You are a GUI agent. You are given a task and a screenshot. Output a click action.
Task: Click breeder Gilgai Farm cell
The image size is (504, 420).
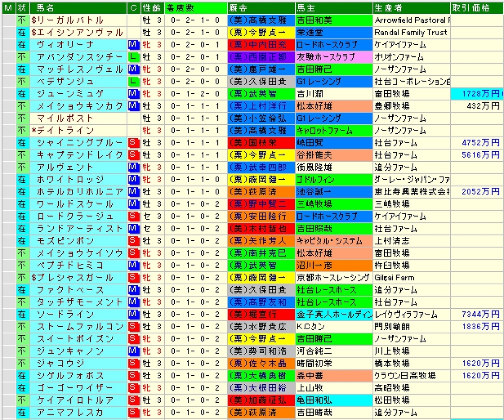pyautogui.click(x=412, y=278)
